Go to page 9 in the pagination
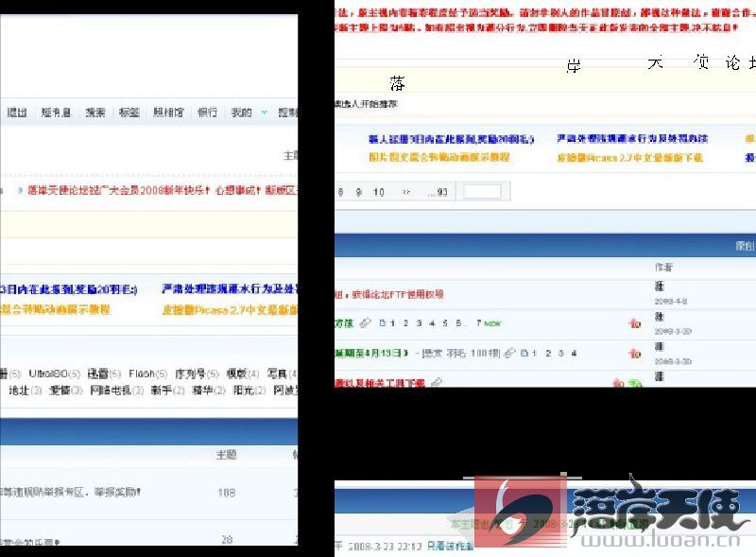756x557 pixels. [x=358, y=192]
